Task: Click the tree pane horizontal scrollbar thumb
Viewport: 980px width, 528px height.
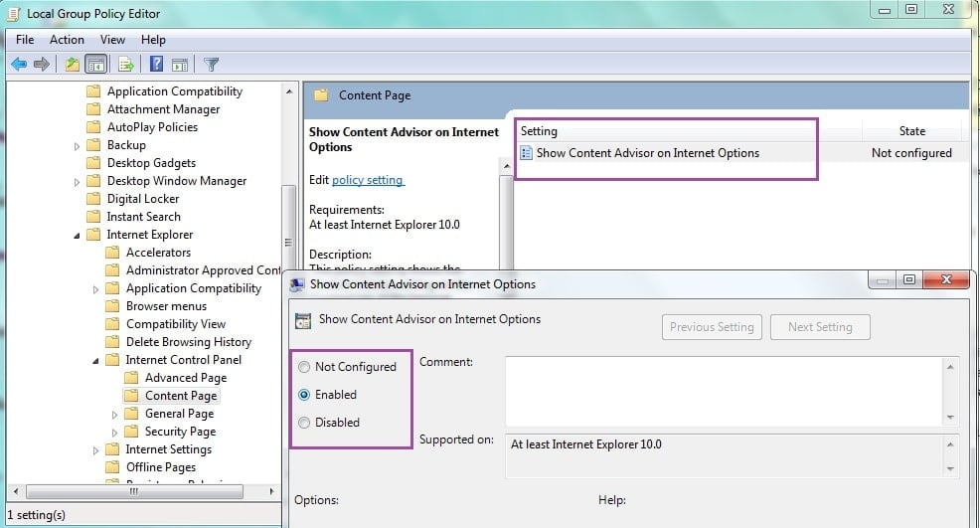Action: click(134, 492)
